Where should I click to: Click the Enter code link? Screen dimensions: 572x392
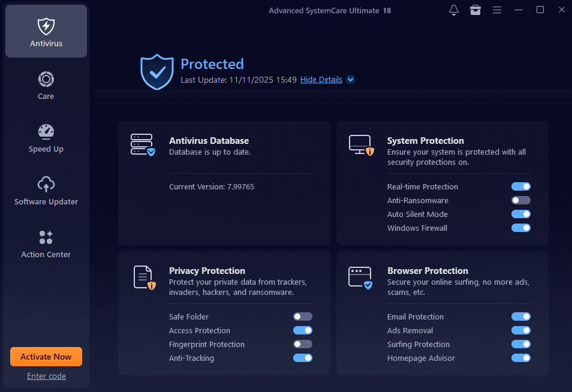(46, 376)
